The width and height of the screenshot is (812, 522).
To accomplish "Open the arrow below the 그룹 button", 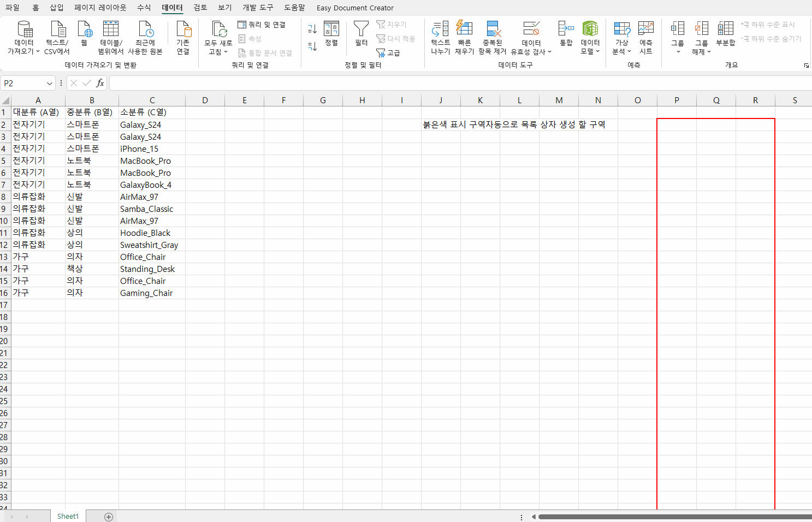I will point(678,52).
